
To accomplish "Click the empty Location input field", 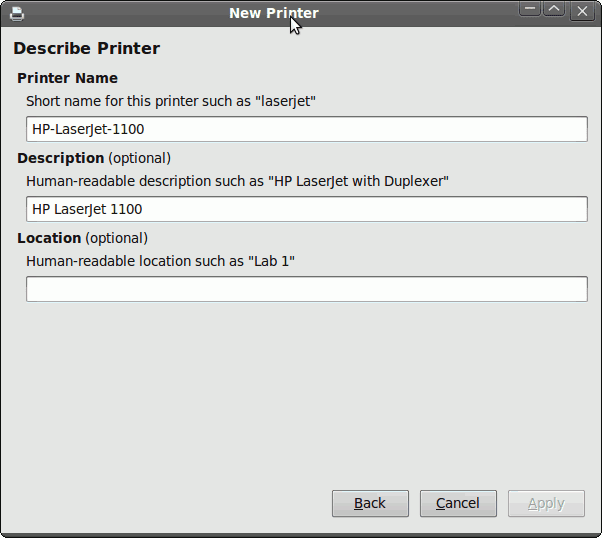I will tap(307, 289).
